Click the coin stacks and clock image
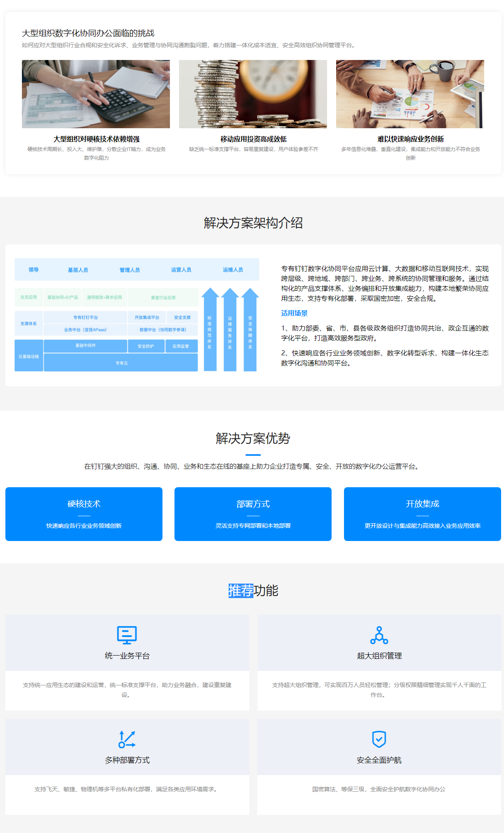This screenshot has width=504, height=833. [x=253, y=94]
